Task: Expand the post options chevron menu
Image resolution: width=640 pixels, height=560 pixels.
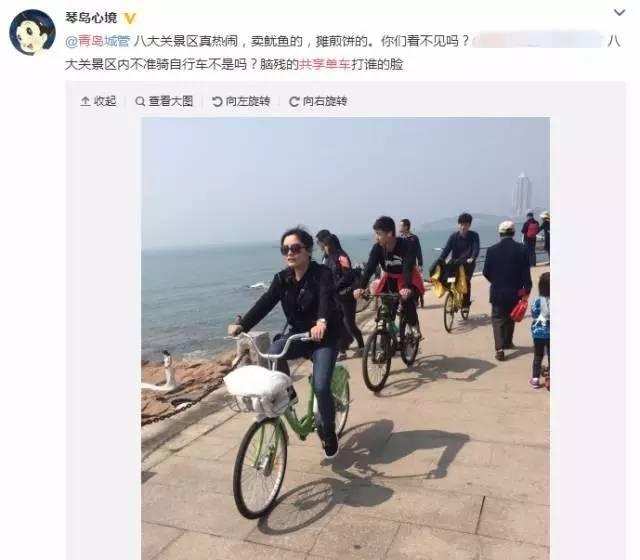Action: [620, 13]
